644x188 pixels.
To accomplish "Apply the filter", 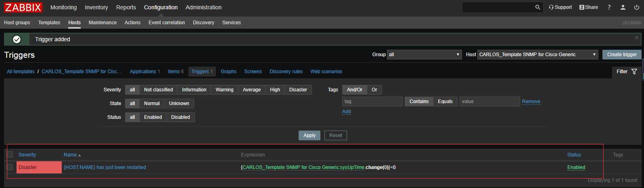I will (309, 135).
